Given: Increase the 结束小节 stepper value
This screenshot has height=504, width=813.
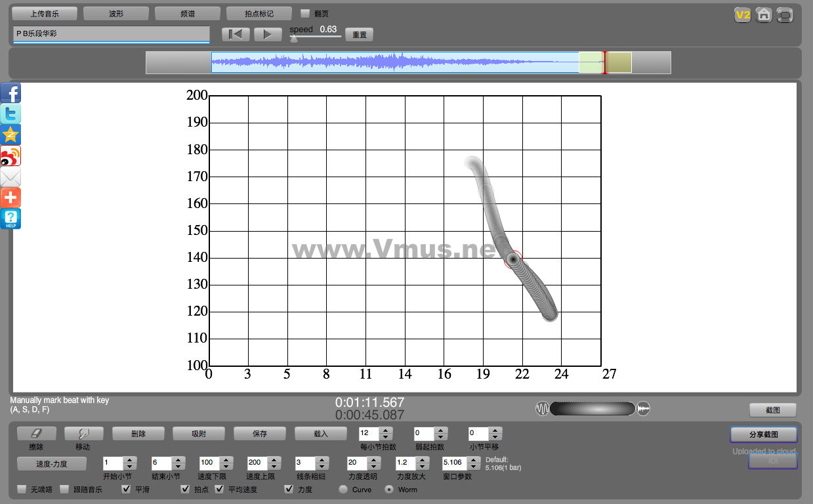Looking at the screenshot, I should coord(177,459).
